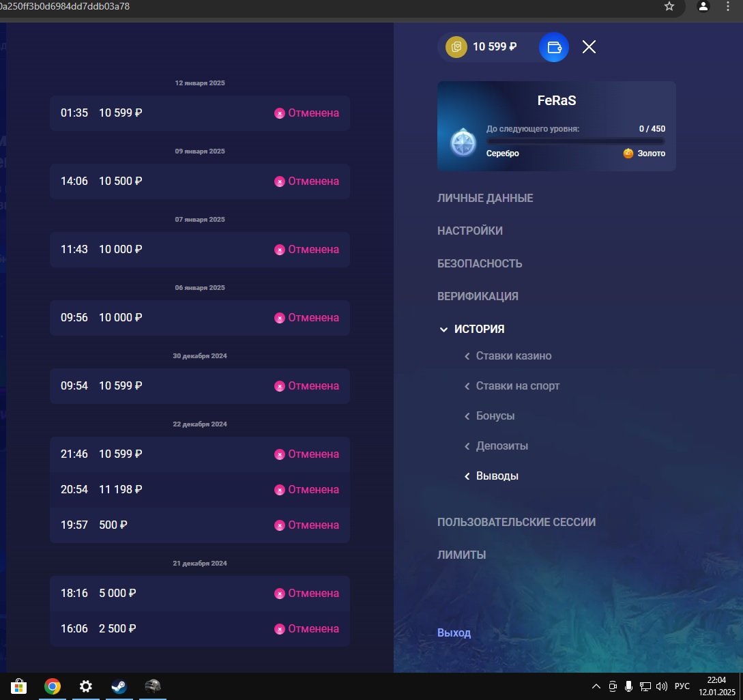Open БЕЗОПАСНОСТЬ menu item
The width and height of the screenshot is (743, 700).
(480, 263)
